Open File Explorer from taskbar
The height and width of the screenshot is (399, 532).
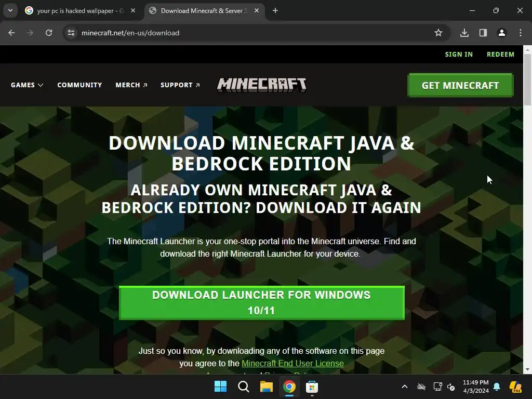[x=267, y=387]
